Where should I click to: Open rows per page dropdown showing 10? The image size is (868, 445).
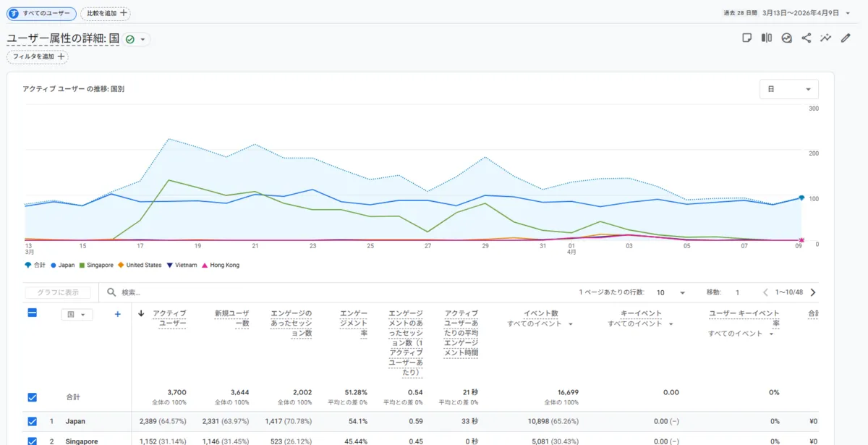coord(670,293)
